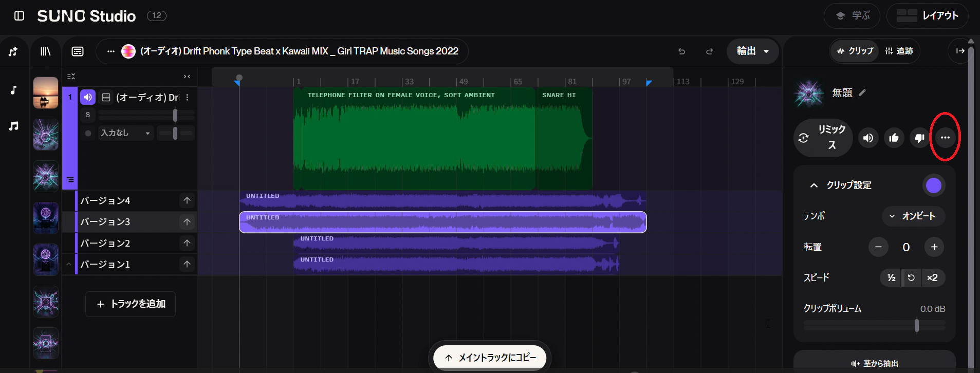Adjust track 1 pan slider
Viewport: 980px width, 373px height.
click(x=175, y=133)
